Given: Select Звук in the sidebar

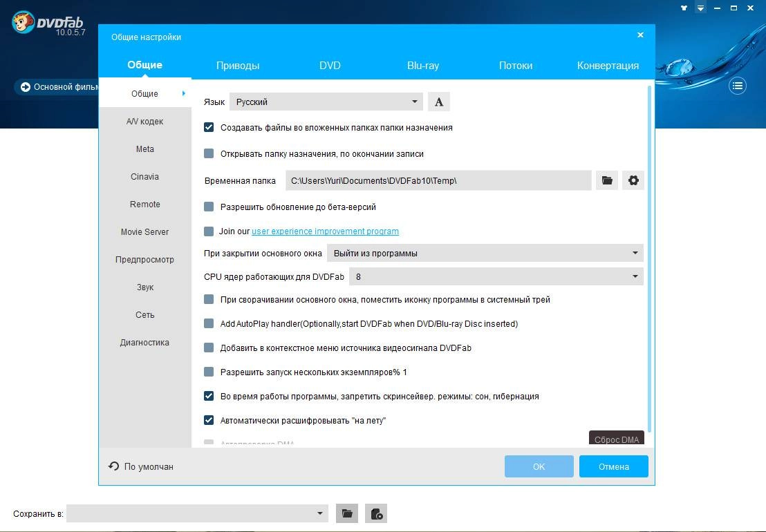Looking at the screenshot, I should point(144,287).
